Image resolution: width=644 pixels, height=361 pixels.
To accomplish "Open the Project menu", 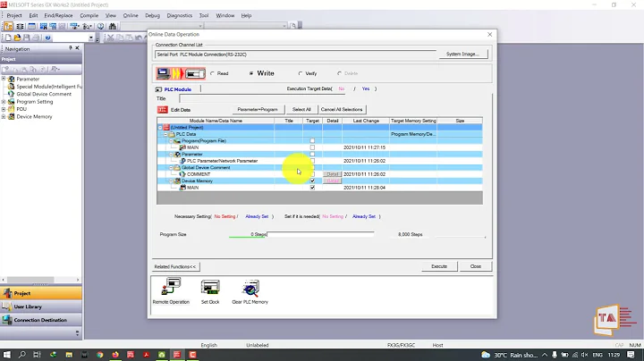I will pos(14,15).
